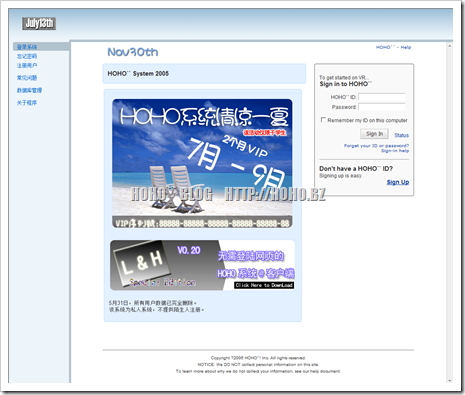Image resolution: width=465 pixels, height=395 pixels.
Task: Click Forgot your ID or password link
Action: click(376, 146)
